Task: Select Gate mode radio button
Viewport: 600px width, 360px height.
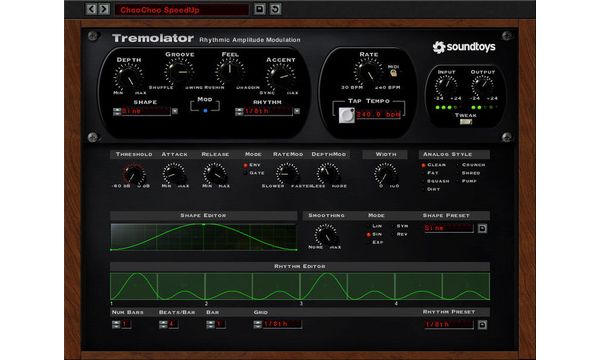Action: [245, 173]
